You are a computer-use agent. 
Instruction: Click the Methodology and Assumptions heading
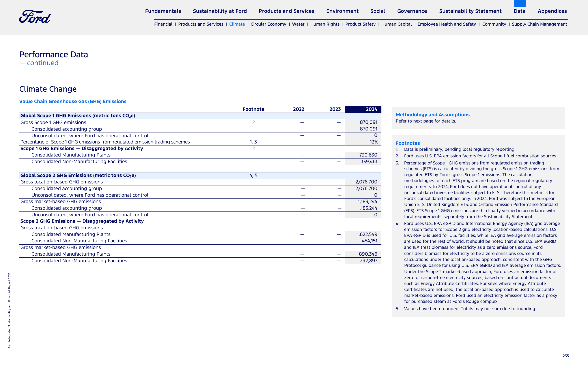pyautogui.click(x=432, y=115)
